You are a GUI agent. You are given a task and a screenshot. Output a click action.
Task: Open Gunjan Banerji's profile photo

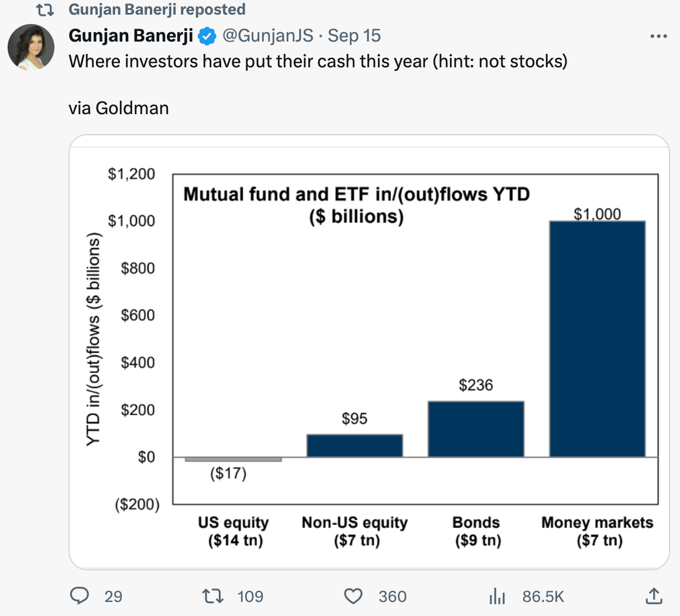pos(31,47)
